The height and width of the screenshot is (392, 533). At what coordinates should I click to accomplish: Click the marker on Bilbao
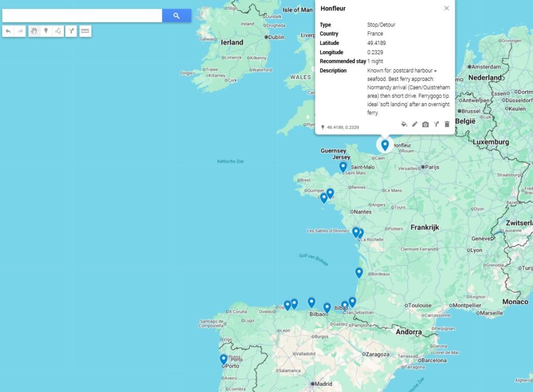click(x=327, y=308)
